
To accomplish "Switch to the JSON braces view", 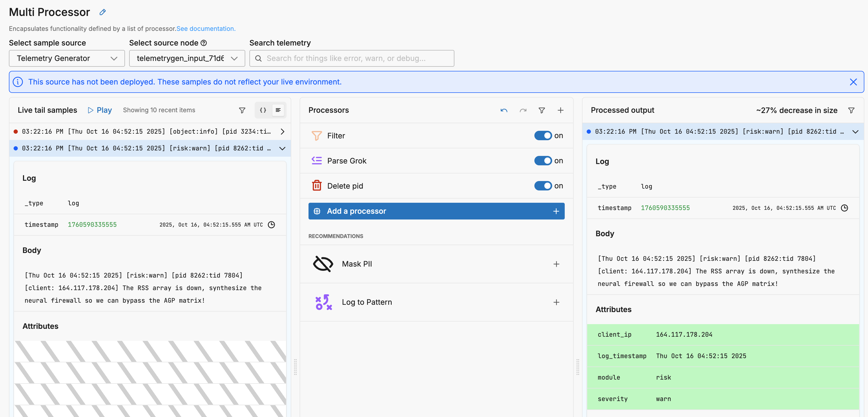I will [263, 110].
